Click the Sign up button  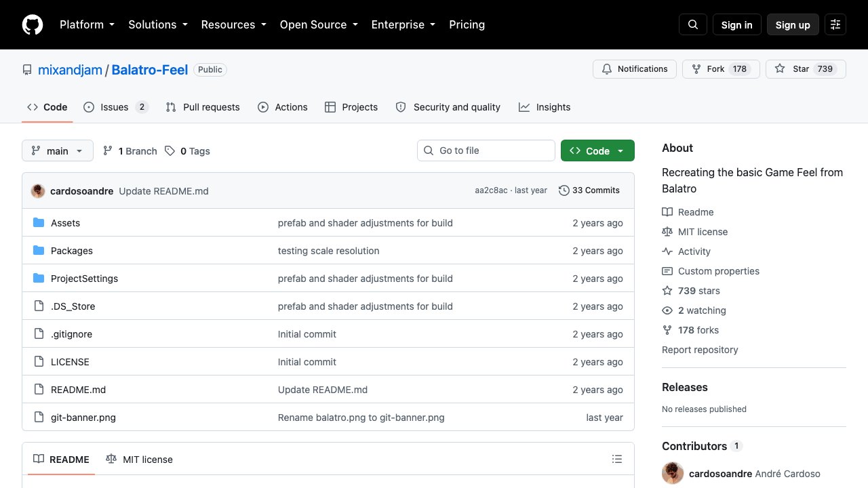coord(793,24)
